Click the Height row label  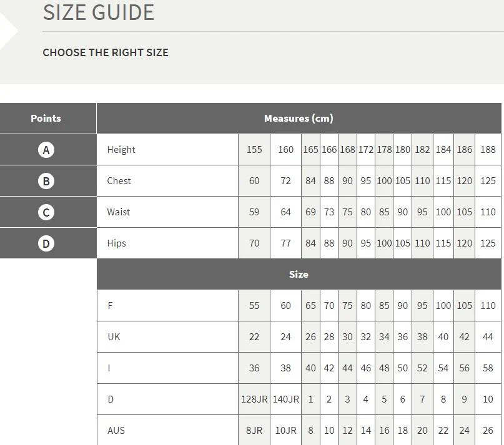pos(121,150)
